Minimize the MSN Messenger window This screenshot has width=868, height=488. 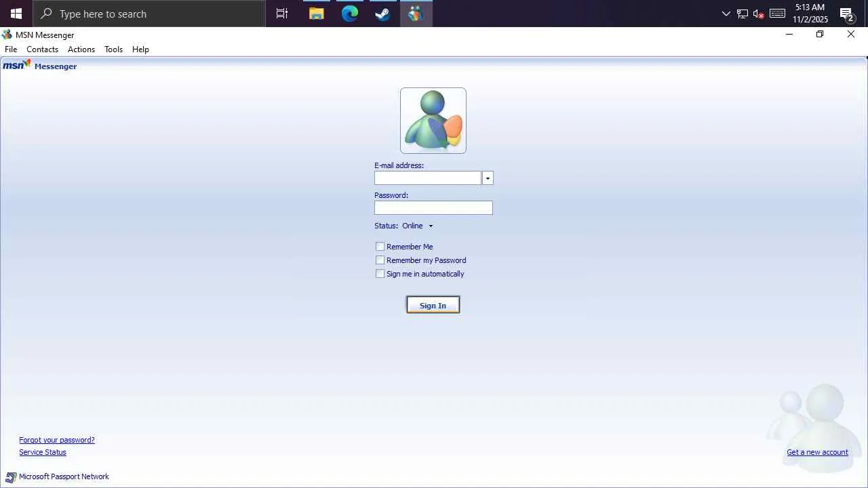click(789, 35)
